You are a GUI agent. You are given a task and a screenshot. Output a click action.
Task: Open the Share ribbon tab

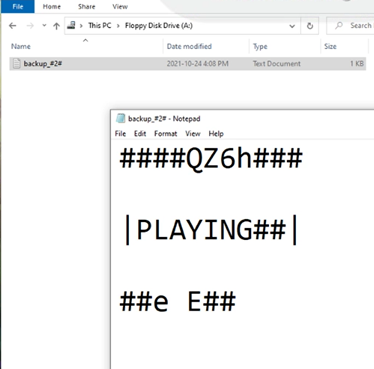pyautogui.click(x=87, y=6)
